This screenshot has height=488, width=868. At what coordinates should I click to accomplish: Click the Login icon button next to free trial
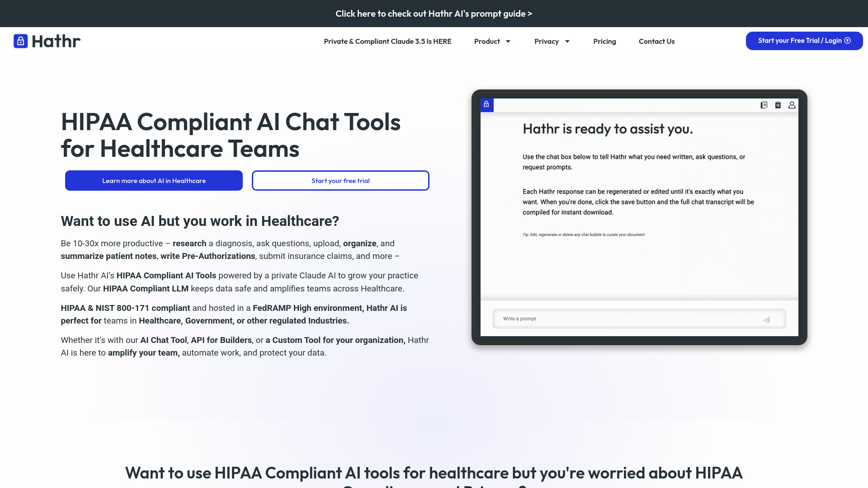(x=848, y=41)
